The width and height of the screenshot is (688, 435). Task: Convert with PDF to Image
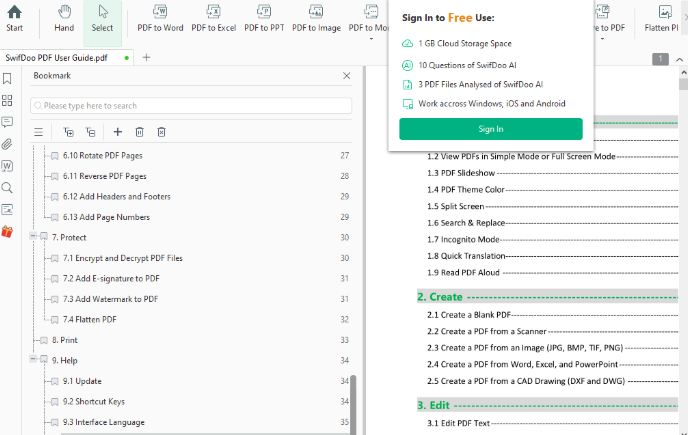coord(316,19)
